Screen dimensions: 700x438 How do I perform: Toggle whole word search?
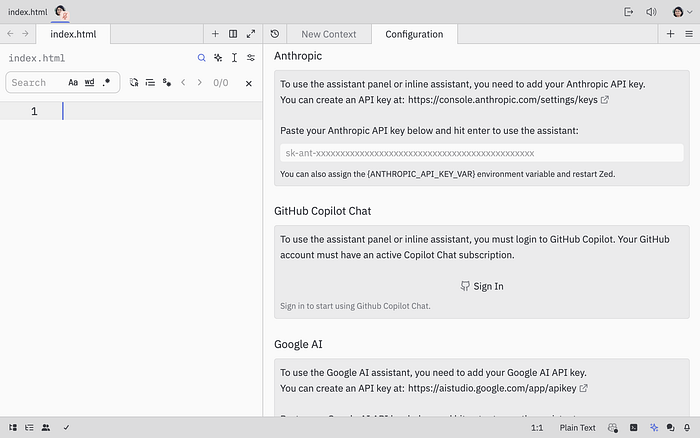tap(90, 83)
